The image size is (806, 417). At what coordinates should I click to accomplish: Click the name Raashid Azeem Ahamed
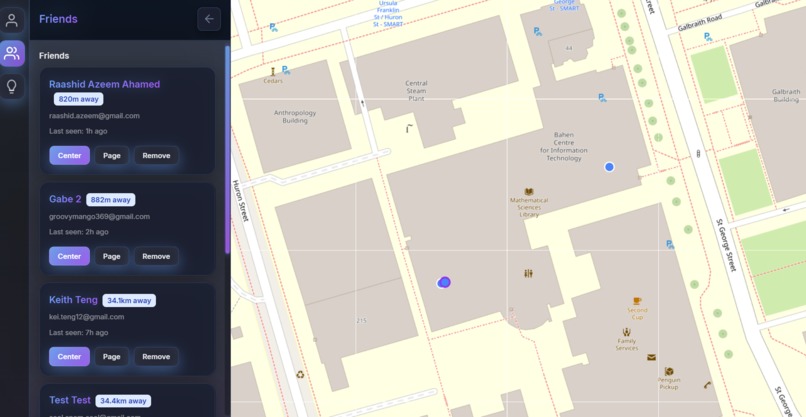104,84
